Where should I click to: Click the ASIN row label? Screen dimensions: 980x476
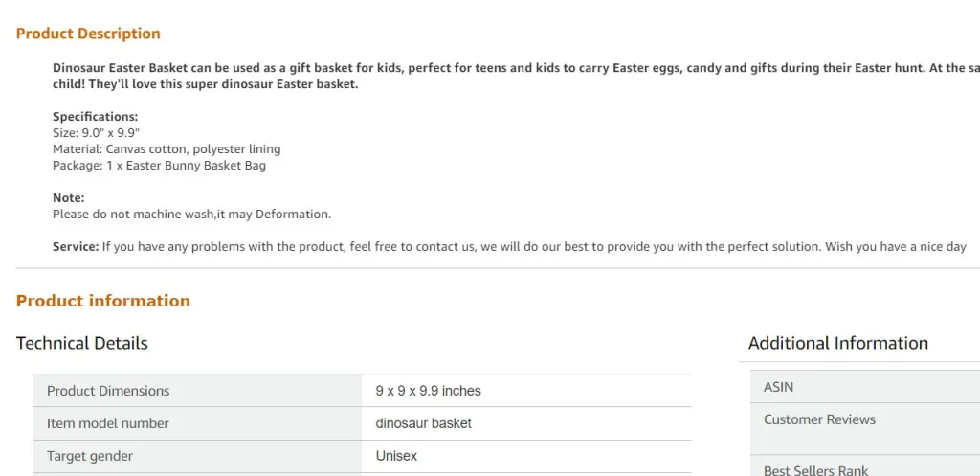[x=778, y=387]
